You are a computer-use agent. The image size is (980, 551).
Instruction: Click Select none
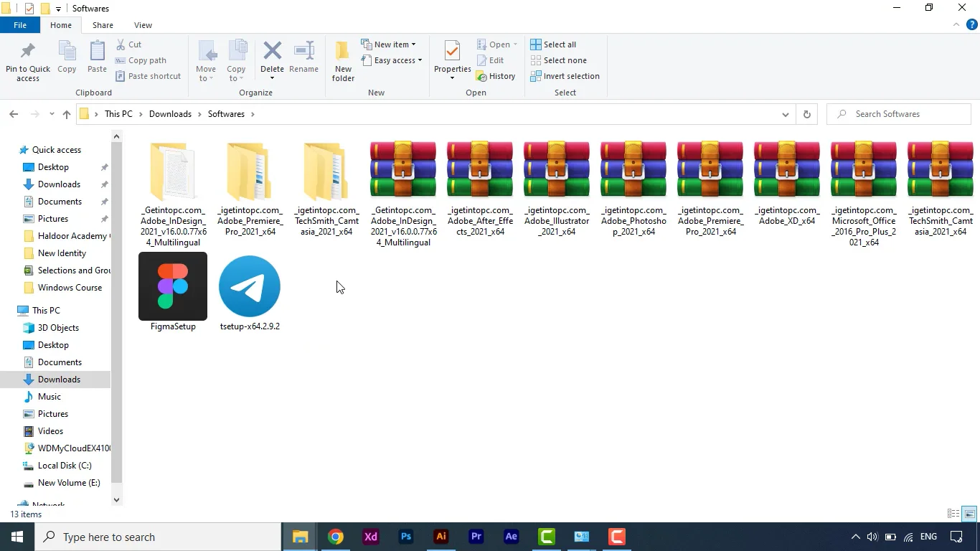pyautogui.click(x=558, y=60)
